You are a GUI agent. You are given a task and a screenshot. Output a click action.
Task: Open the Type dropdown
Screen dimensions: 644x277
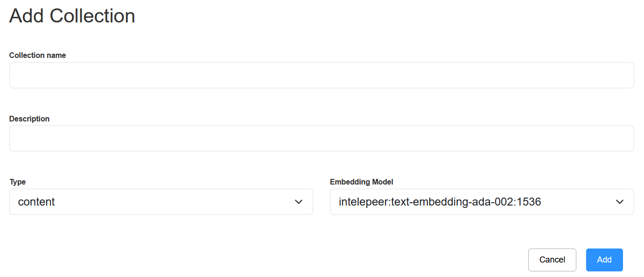(x=161, y=202)
